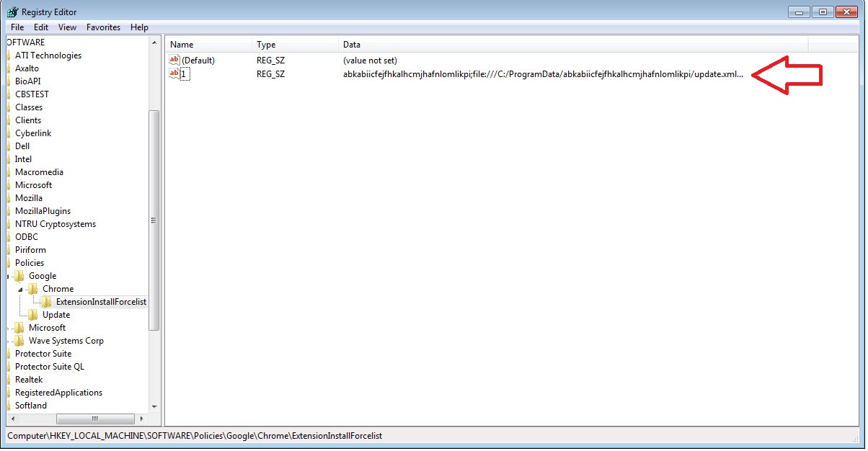The height and width of the screenshot is (451, 868).
Task: Click the tree pane vertical scrollbar down arrow
Action: [154, 407]
